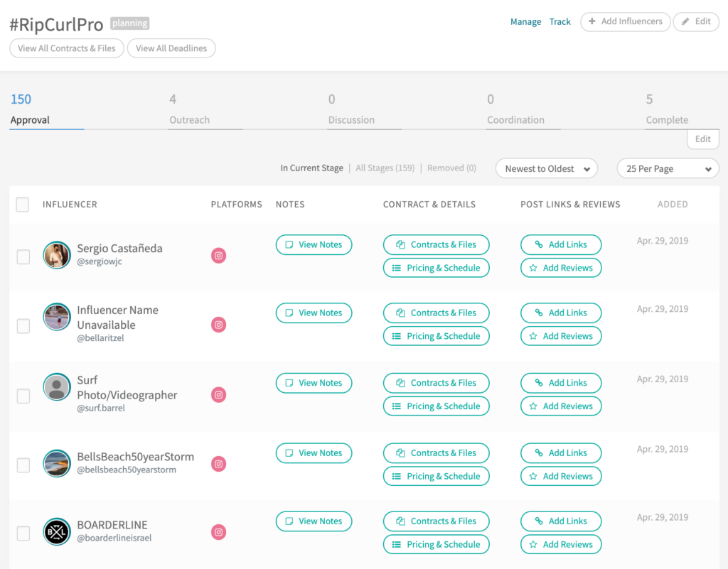
Task: Click Sergio Castañeda's profile photo
Action: tap(57, 255)
